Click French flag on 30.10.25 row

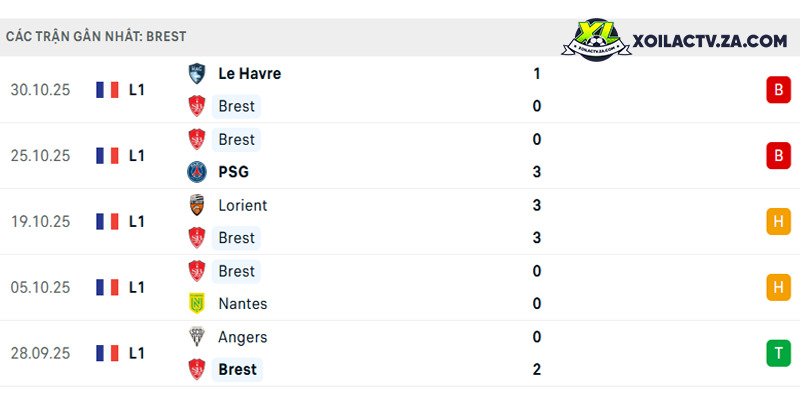pos(107,90)
